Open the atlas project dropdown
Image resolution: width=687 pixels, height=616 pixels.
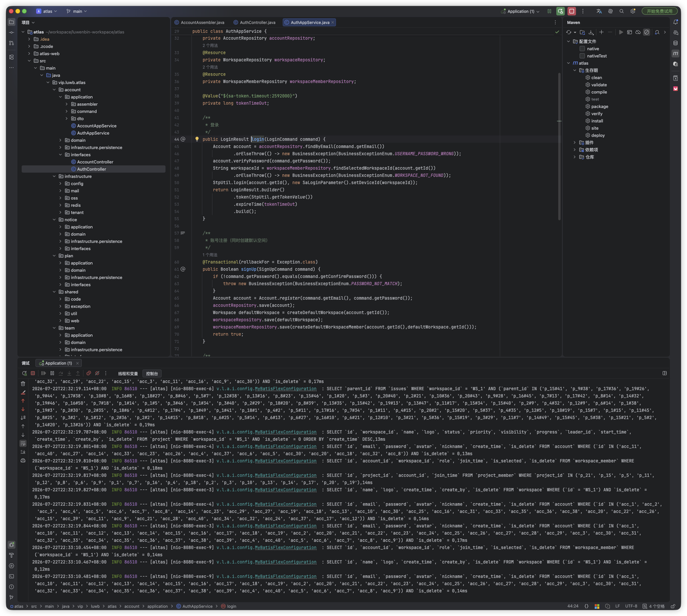tap(47, 11)
